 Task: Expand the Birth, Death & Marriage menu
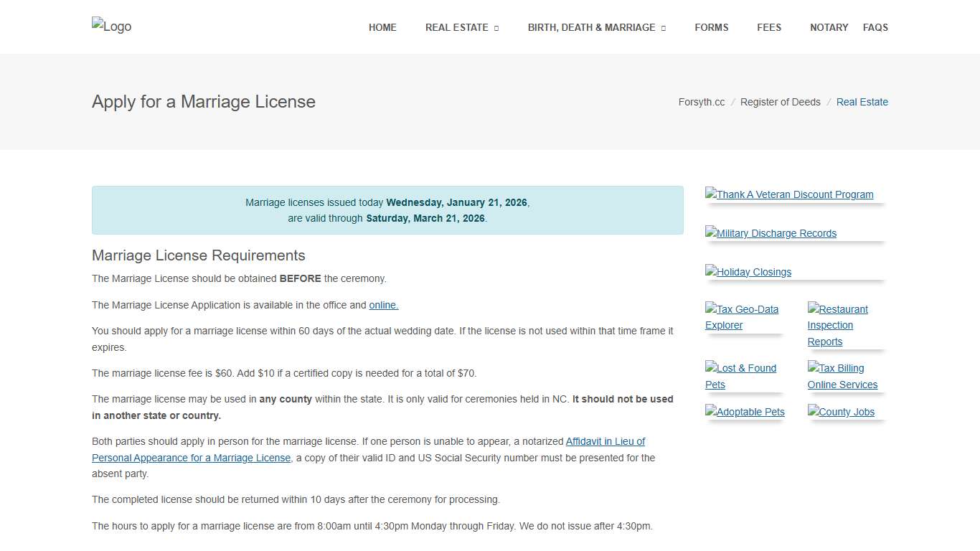point(596,27)
